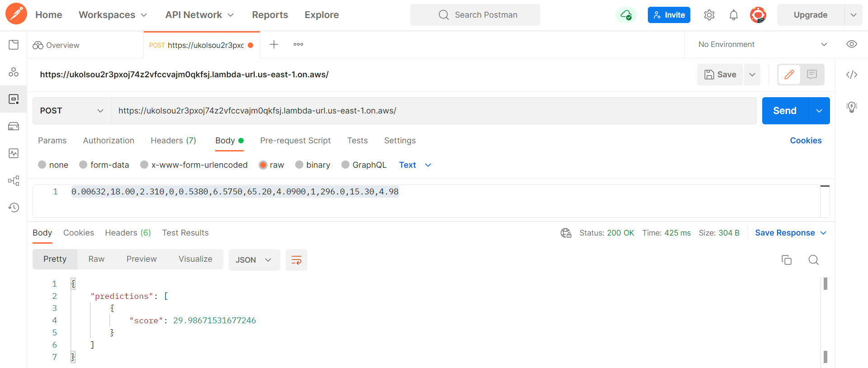
Task: Switch response view to Preview
Action: 142,259
